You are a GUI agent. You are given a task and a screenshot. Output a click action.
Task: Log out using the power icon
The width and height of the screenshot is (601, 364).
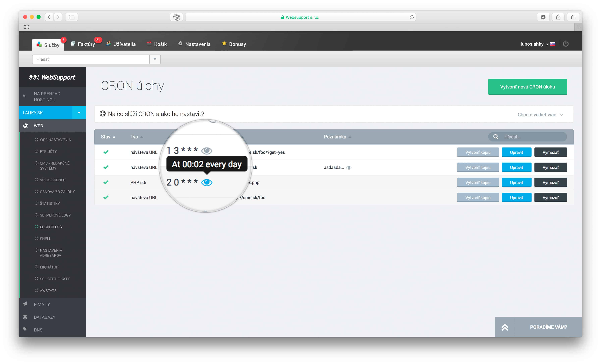(566, 44)
